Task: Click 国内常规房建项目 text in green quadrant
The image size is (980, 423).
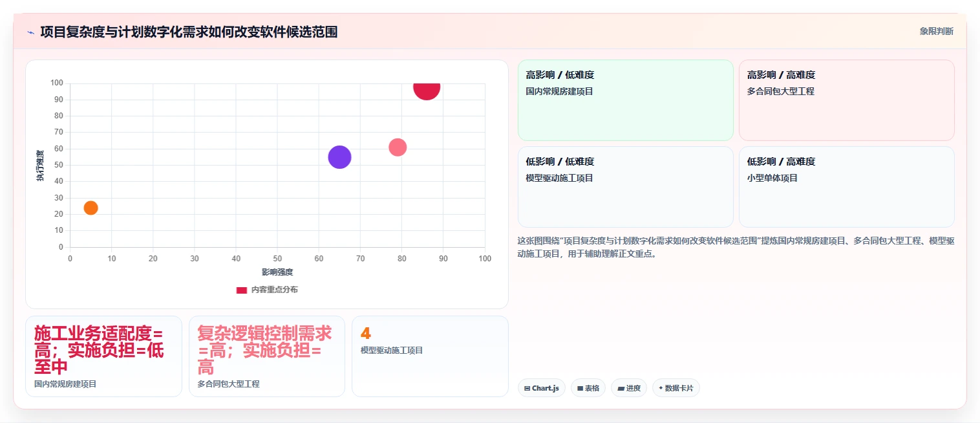Action: point(560,92)
